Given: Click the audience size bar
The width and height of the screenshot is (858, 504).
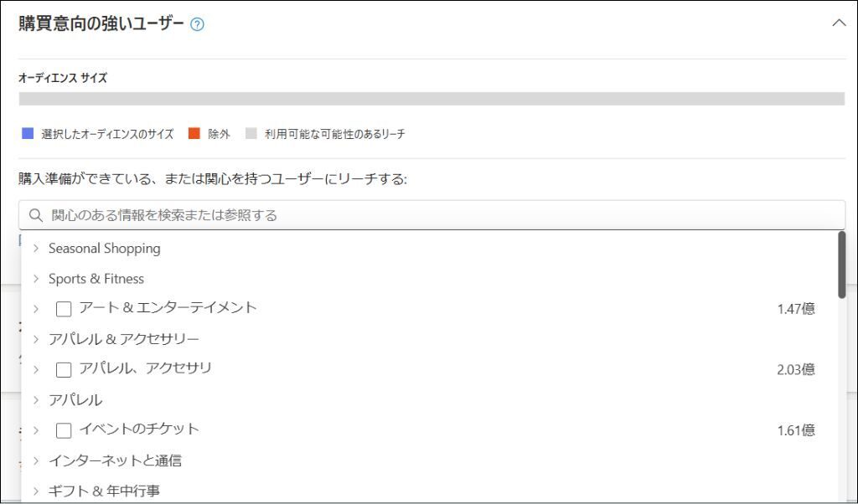Looking at the screenshot, I should coord(432,99).
